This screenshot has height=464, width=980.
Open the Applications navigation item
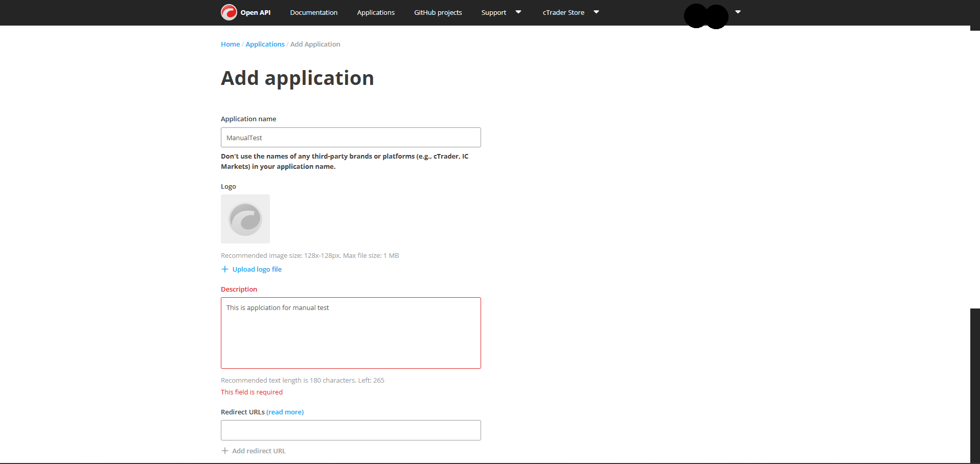(x=375, y=12)
